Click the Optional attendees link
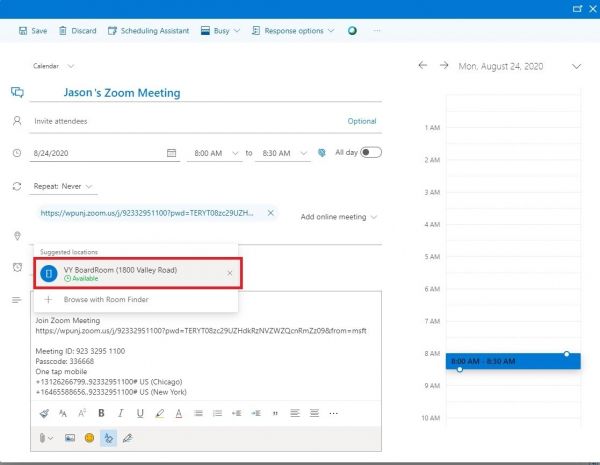Viewport: 600px width, 465px height. tap(362, 121)
